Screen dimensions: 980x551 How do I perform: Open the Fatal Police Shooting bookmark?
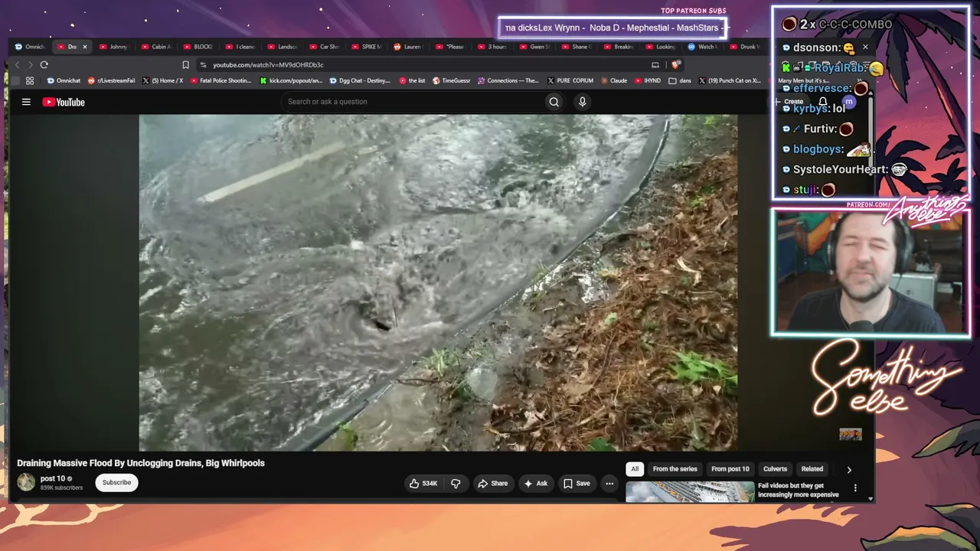220,80
